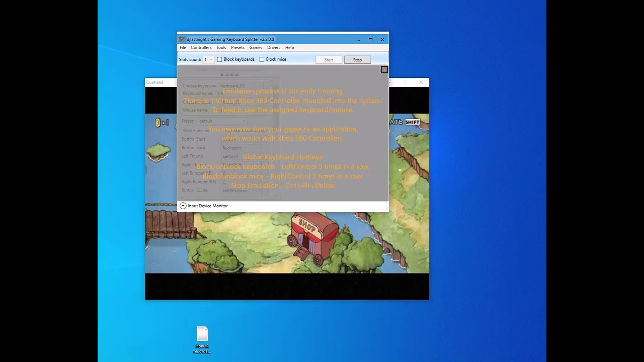Click the Start button

(x=329, y=60)
